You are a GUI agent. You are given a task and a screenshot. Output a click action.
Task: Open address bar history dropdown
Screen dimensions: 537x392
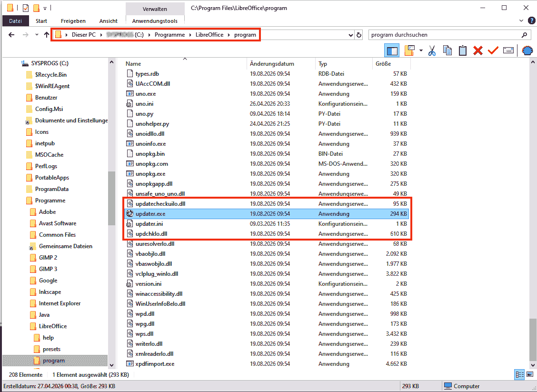coord(351,35)
